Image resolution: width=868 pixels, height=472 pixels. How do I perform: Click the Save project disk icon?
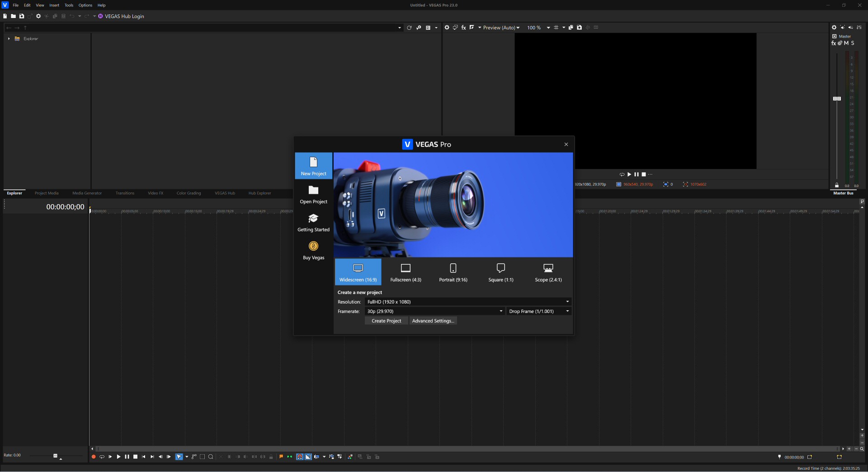(22, 16)
